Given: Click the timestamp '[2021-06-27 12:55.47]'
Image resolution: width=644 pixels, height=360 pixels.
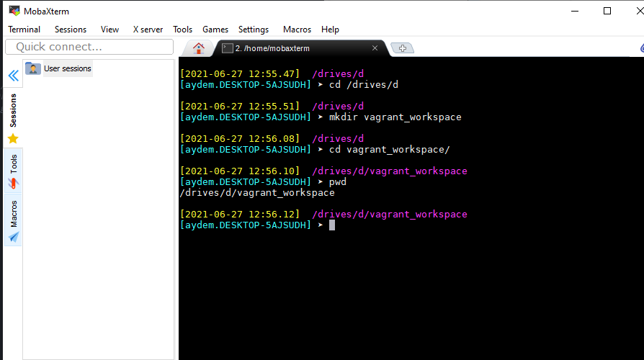Looking at the screenshot, I should 240,74.
